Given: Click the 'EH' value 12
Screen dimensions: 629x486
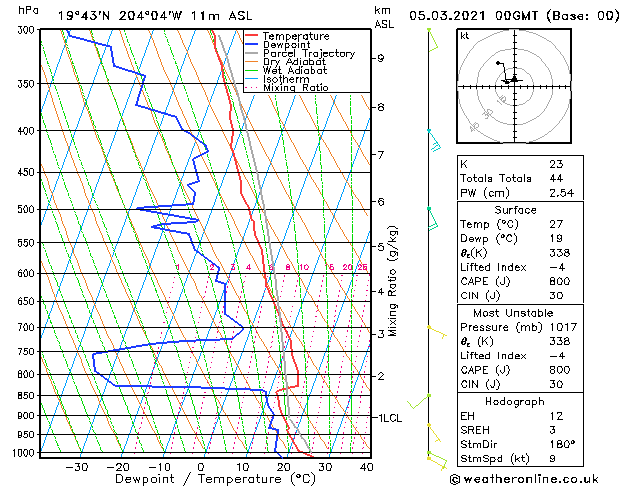Looking at the screenshot, I should 556,416.
